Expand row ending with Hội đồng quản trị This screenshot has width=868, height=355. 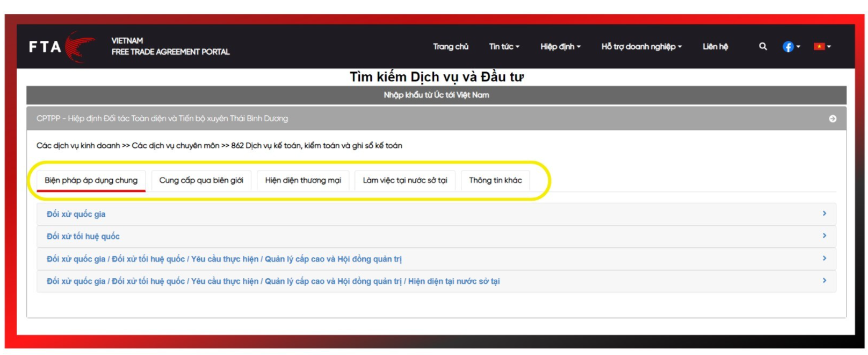436,259
